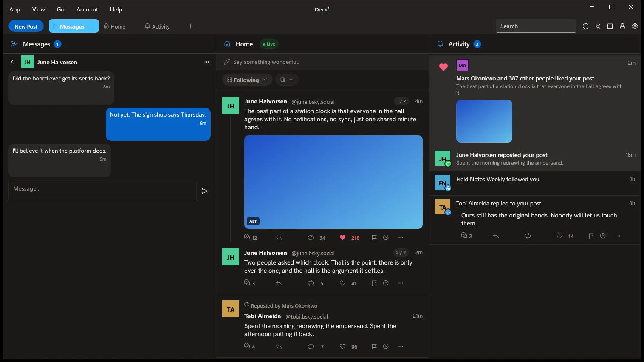Open settings gear icon

635,26
